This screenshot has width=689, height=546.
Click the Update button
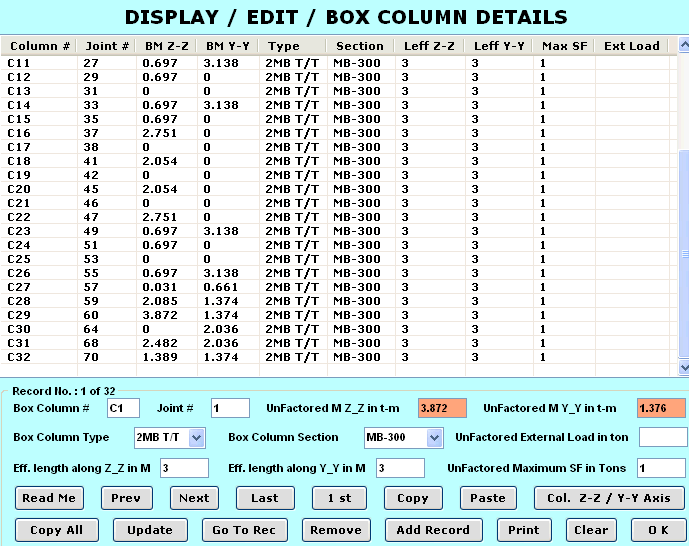[x=150, y=530]
